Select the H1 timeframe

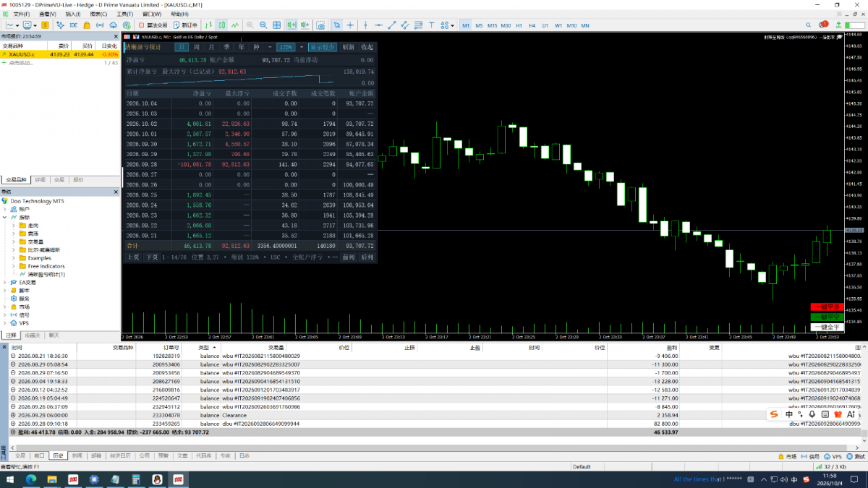(x=520, y=25)
